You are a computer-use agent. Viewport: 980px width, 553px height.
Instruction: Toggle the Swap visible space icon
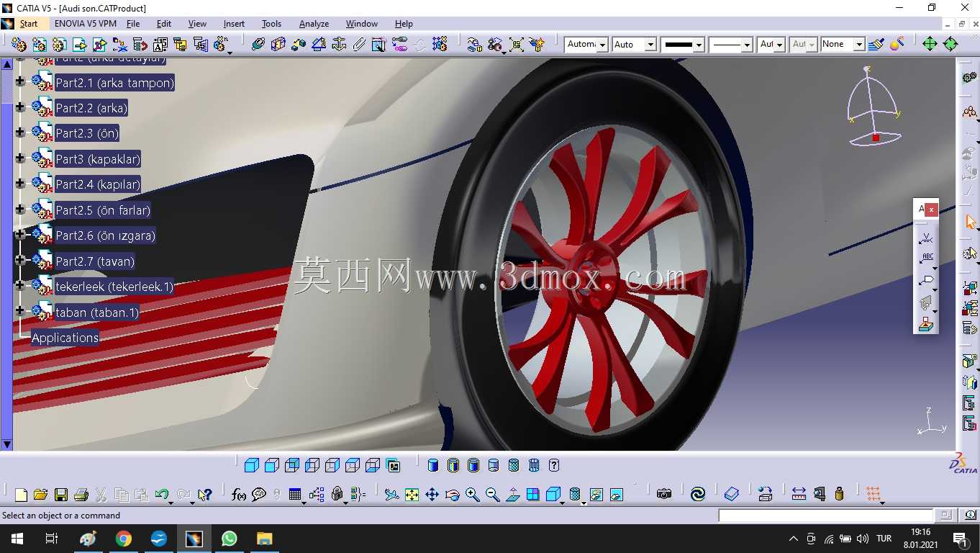pos(617,495)
